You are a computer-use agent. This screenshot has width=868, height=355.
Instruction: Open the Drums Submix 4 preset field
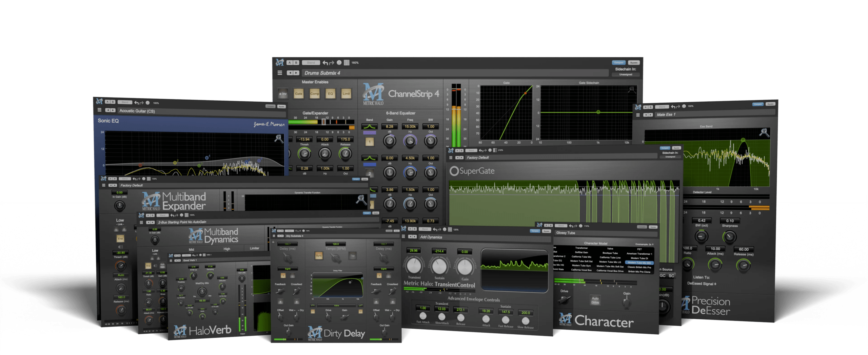455,73
